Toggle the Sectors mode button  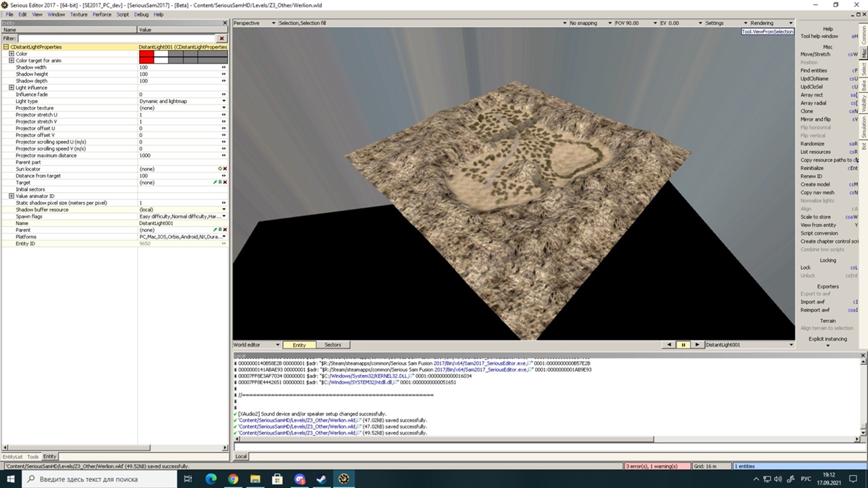coord(332,345)
